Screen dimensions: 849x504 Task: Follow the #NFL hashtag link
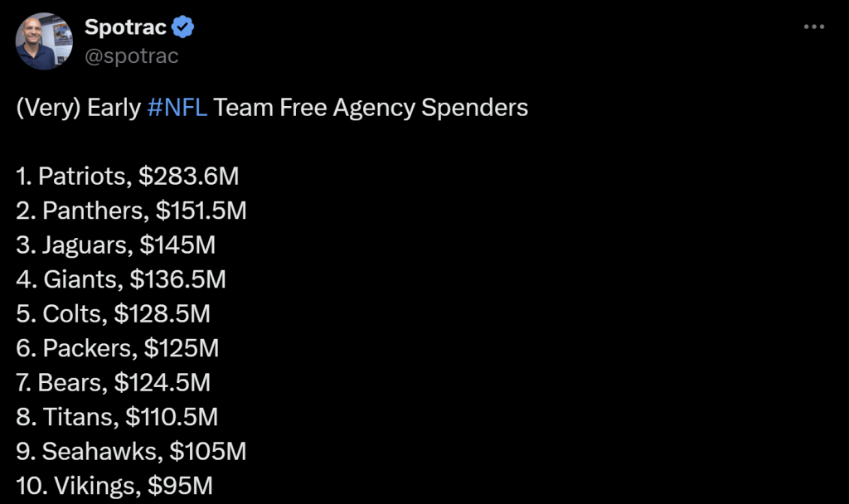tap(177, 108)
